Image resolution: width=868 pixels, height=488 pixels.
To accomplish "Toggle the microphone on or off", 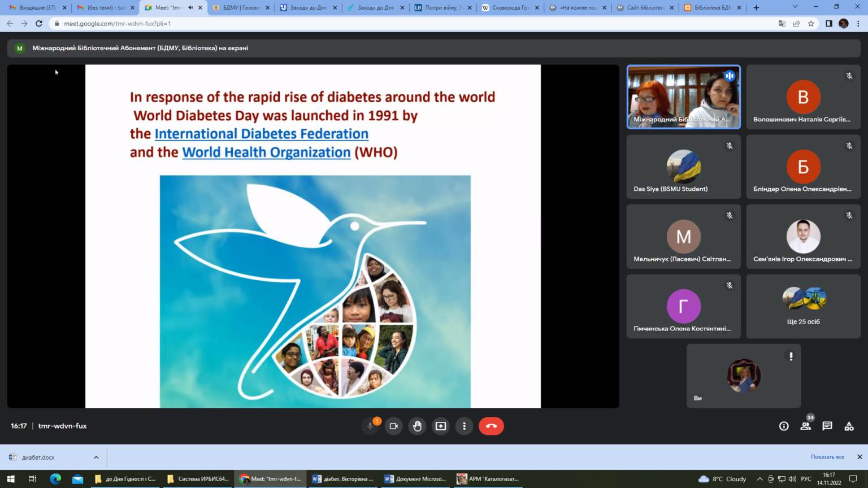I will click(370, 426).
